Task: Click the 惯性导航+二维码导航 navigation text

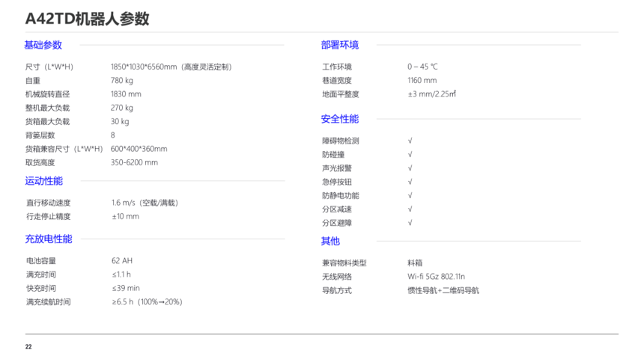Action: [443, 290]
